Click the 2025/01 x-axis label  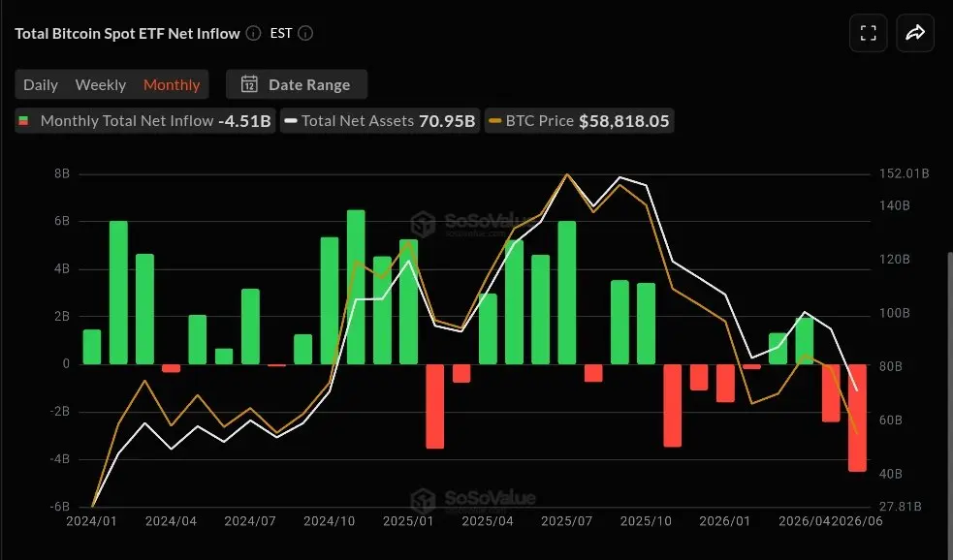(x=408, y=521)
